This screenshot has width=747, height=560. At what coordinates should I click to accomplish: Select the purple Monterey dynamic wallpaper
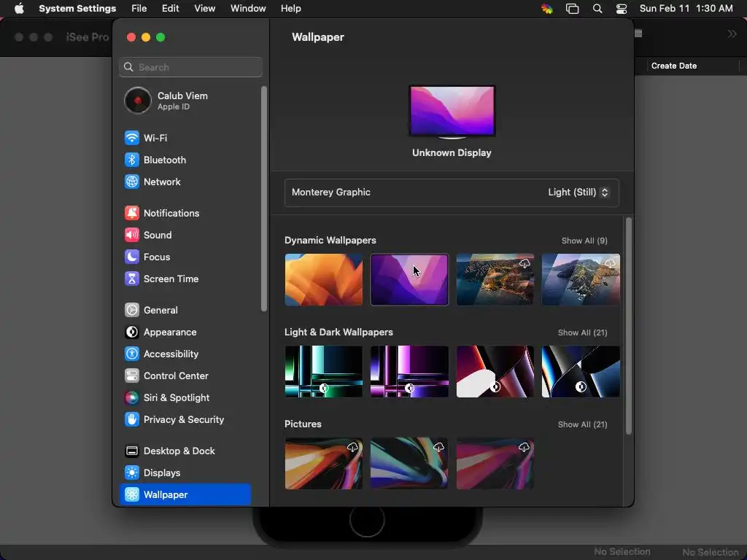pyautogui.click(x=409, y=279)
